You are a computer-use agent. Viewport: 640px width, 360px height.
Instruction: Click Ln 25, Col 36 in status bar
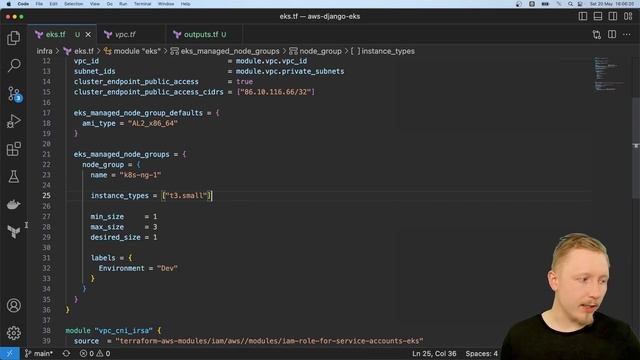(x=434, y=353)
